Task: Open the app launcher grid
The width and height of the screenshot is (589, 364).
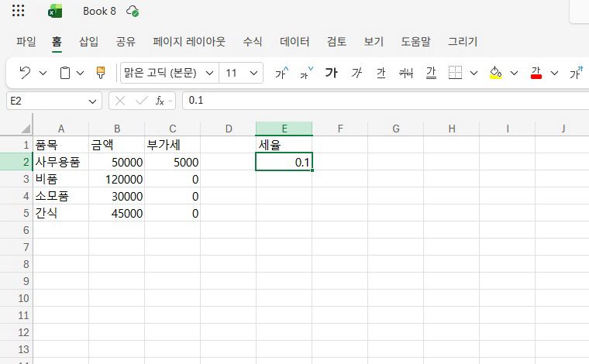Action: (x=18, y=11)
